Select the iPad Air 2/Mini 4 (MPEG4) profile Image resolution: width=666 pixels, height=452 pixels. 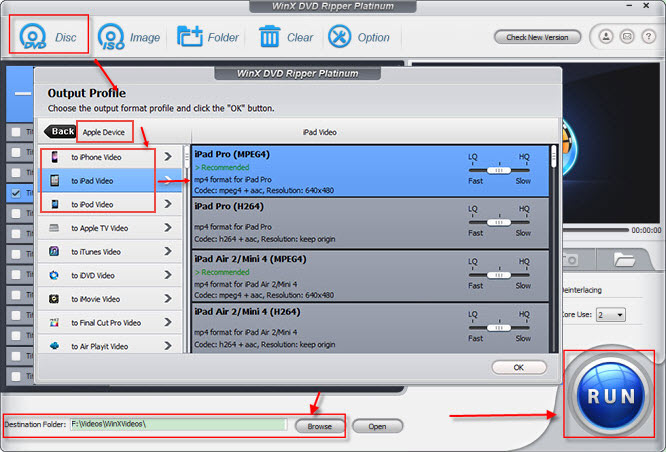(x=370, y=276)
